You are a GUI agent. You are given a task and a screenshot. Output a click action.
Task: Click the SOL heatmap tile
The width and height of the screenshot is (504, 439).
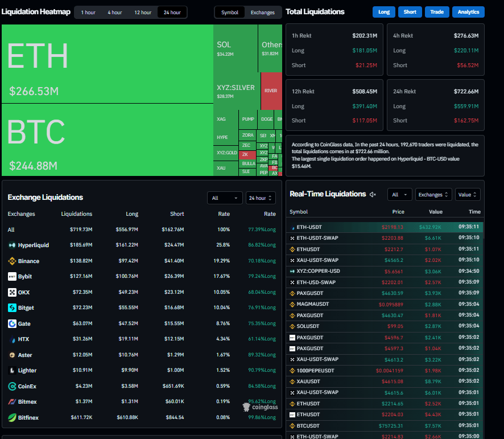pos(236,48)
